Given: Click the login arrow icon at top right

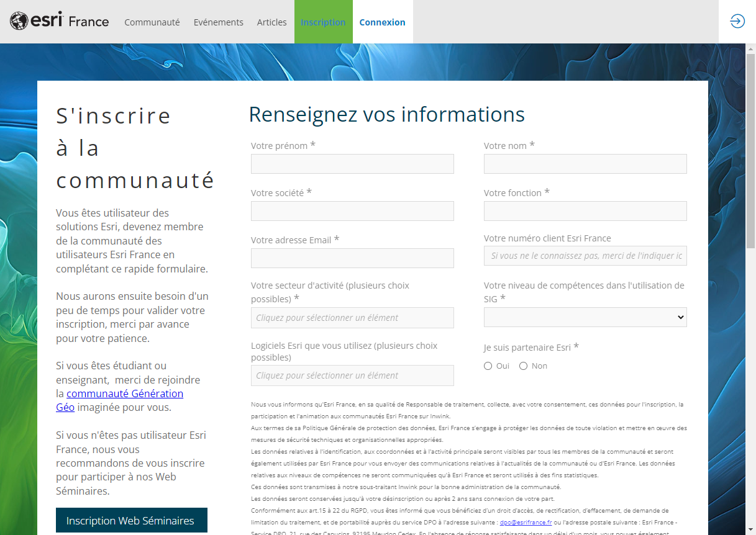Looking at the screenshot, I should click(x=737, y=21).
